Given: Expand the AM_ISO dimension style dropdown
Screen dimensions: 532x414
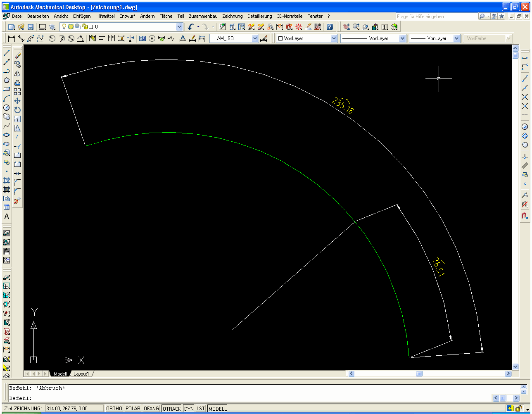Looking at the screenshot, I should [x=255, y=38].
